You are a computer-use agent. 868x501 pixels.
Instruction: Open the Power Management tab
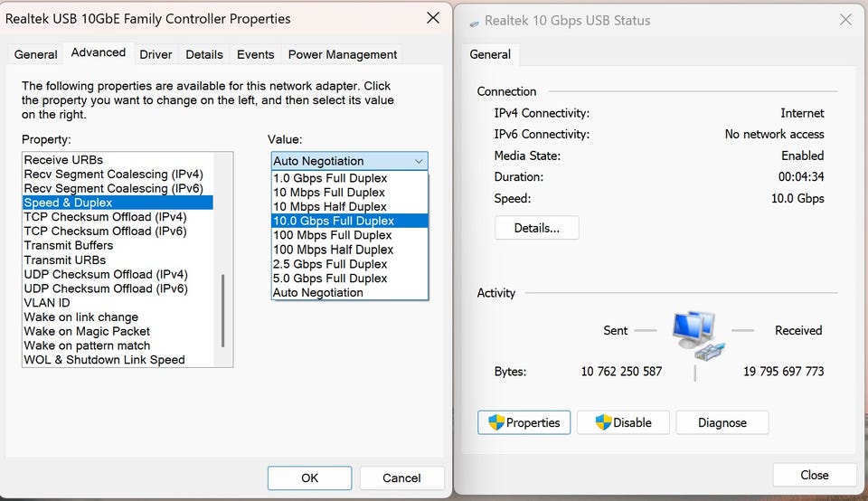click(x=342, y=54)
